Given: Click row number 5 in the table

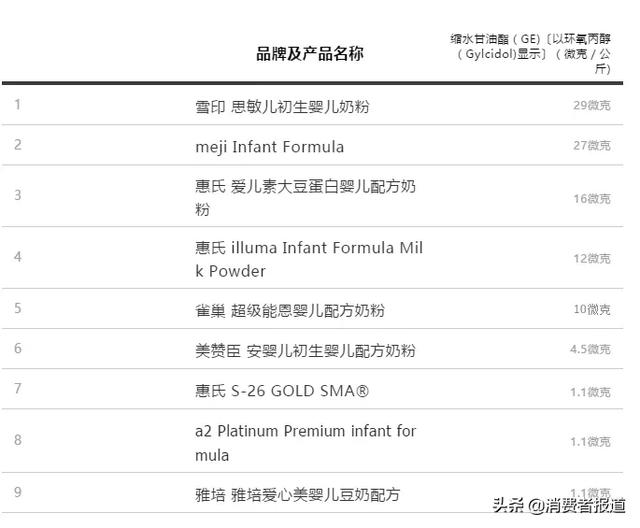Looking at the screenshot, I should coord(18,308).
